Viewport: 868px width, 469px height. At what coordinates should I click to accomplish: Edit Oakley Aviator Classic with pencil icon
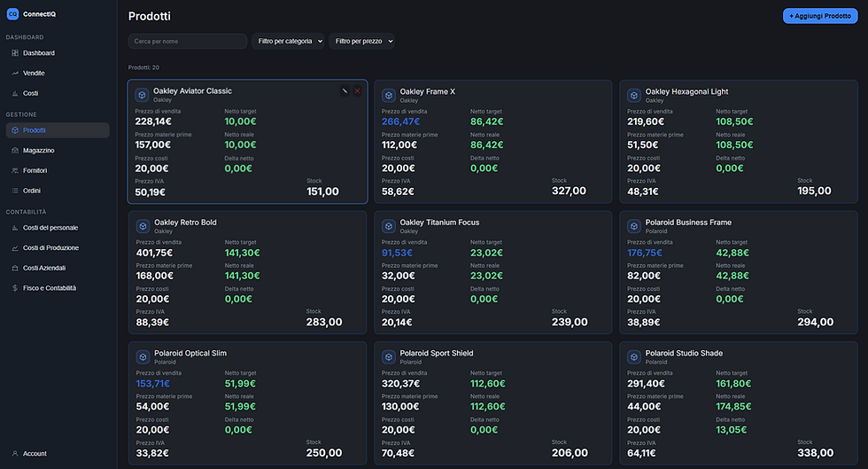tap(345, 91)
